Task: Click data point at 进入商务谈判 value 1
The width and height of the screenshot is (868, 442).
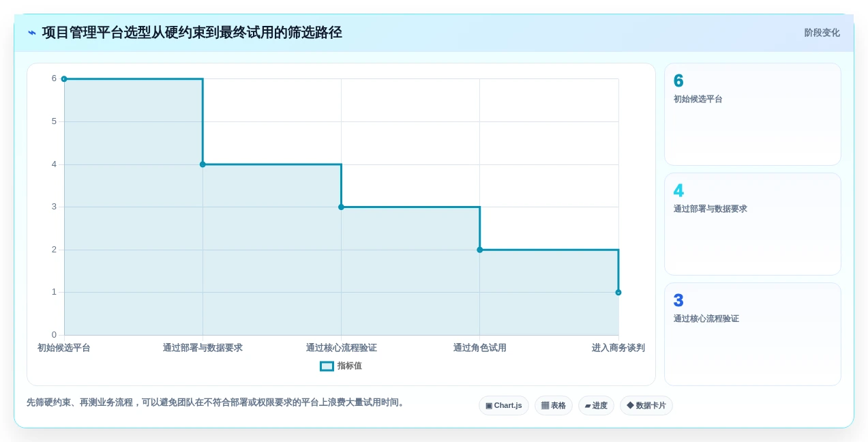Action: point(618,293)
